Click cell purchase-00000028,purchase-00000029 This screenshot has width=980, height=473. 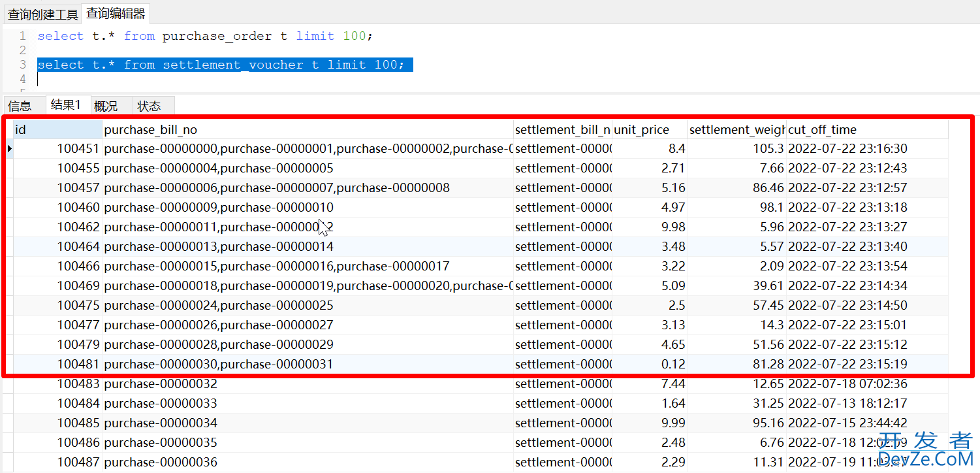click(x=308, y=344)
